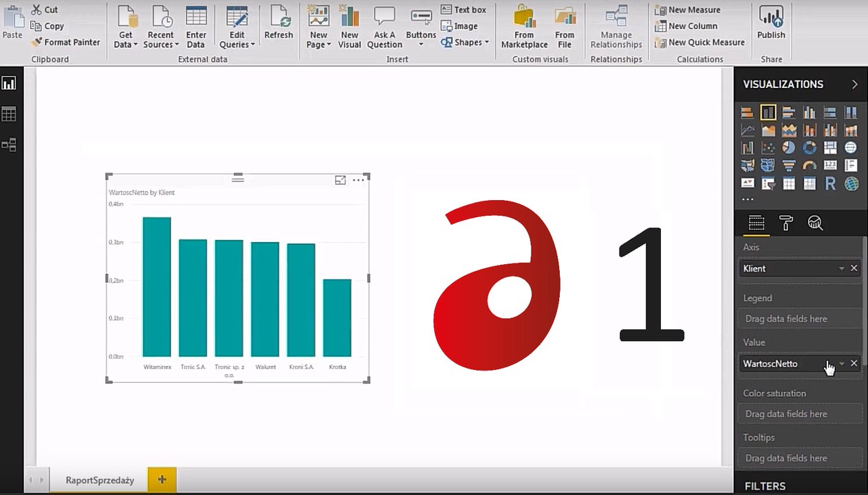Click the Enter Data button

click(x=196, y=27)
